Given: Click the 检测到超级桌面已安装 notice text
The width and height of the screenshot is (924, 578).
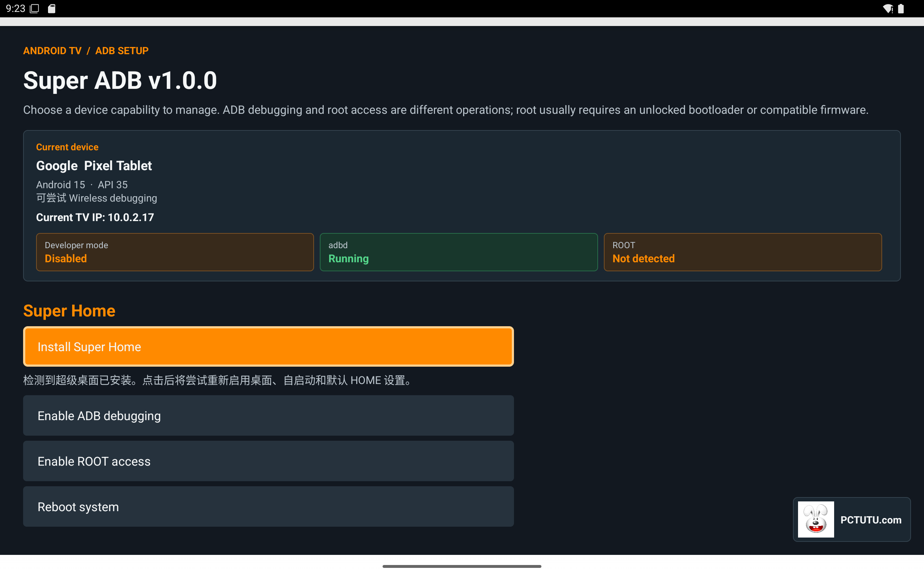Looking at the screenshot, I should [218, 380].
